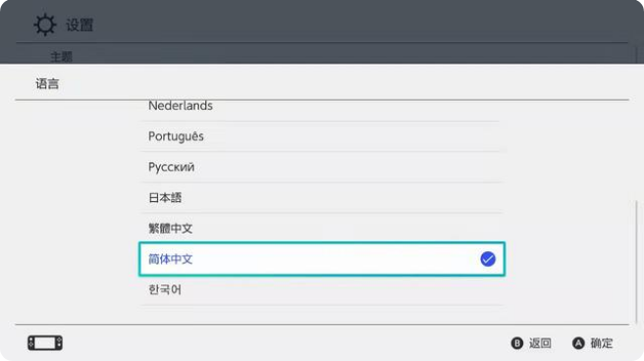The image size is (644, 361).
Task: Click the B button icon
Action: click(x=517, y=343)
